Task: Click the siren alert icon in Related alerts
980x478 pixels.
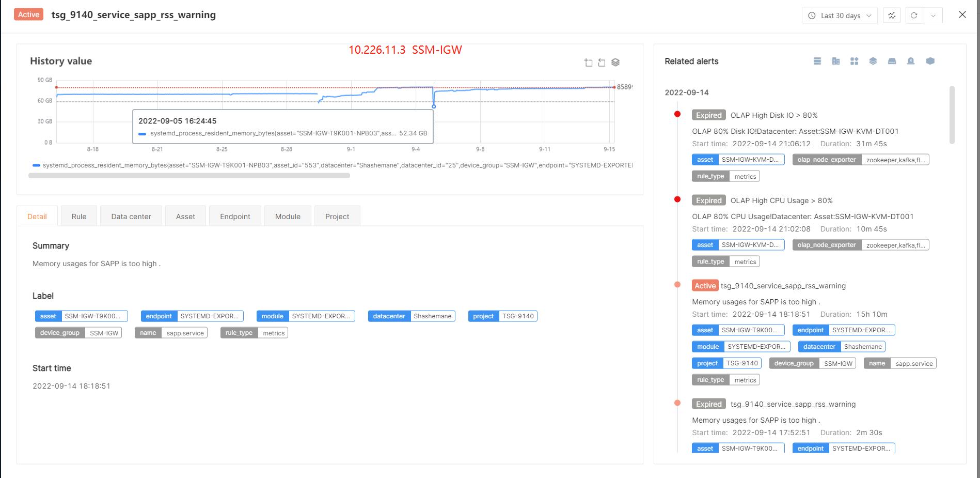Action: [911, 61]
